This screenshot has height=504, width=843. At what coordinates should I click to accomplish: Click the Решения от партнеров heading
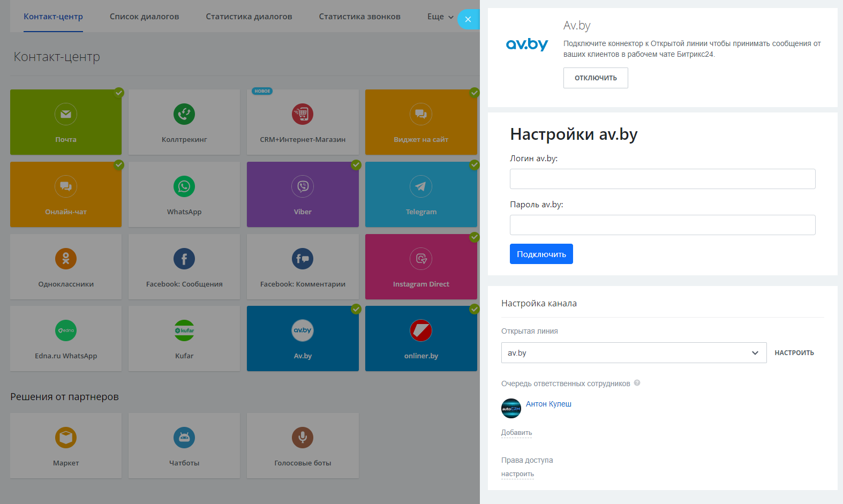tap(64, 397)
